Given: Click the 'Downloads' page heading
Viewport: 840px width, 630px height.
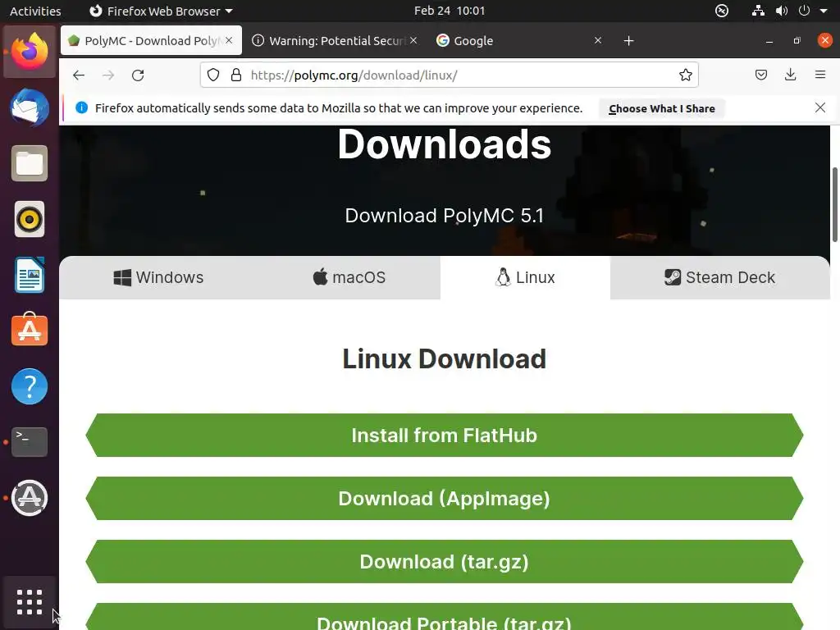Looking at the screenshot, I should pyautogui.click(x=444, y=144).
